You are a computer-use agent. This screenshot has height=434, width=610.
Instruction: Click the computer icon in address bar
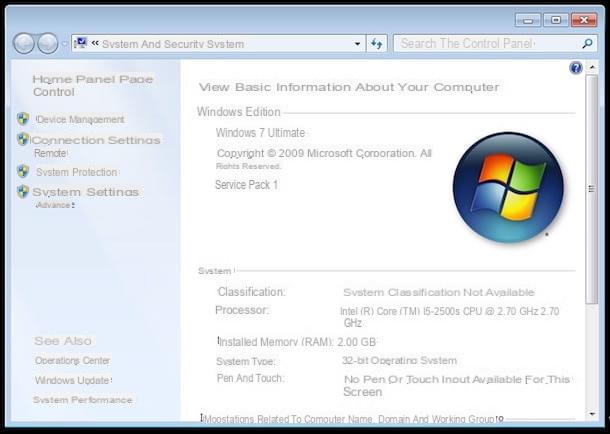click(81, 43)
